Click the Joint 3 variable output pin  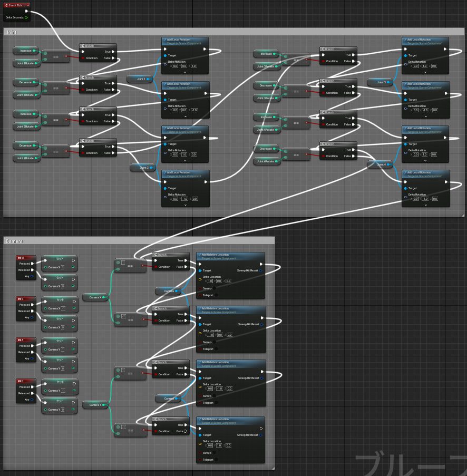(388, 82)
